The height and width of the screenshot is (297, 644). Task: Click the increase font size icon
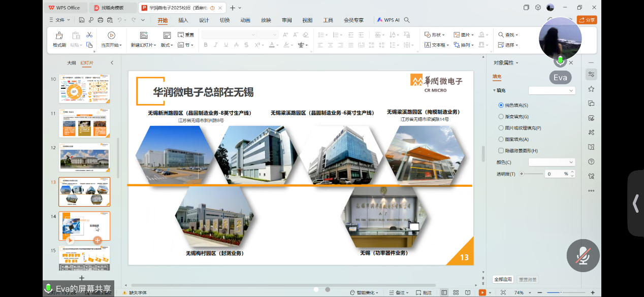pyautogui.click(x=285, y=35)
